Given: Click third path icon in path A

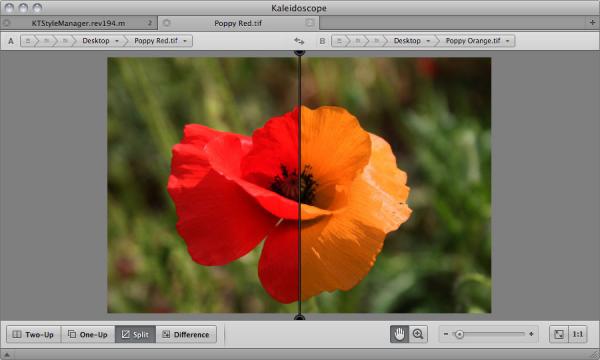Looking at the screenshot, I should [65, 41].
